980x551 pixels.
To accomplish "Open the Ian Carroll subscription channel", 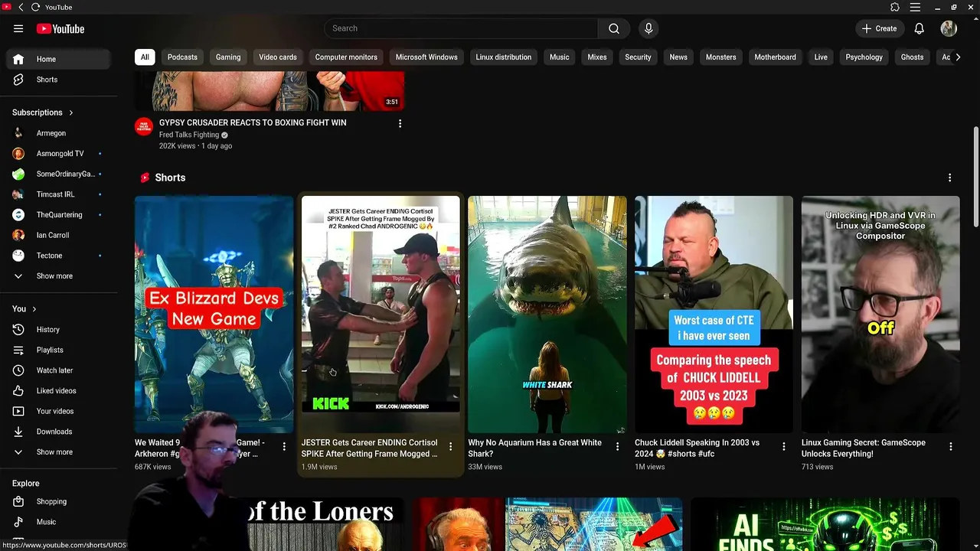I will click(x=59, y=235).
